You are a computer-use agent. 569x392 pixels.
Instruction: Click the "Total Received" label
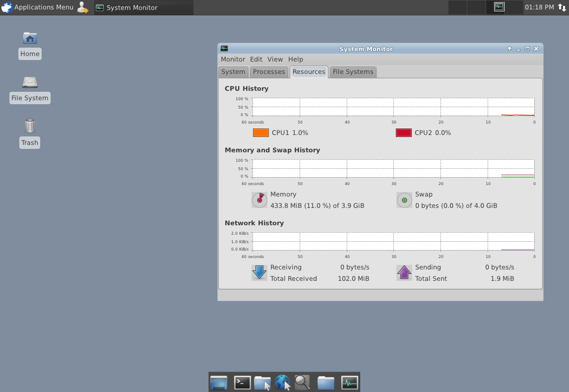(294, 279)
